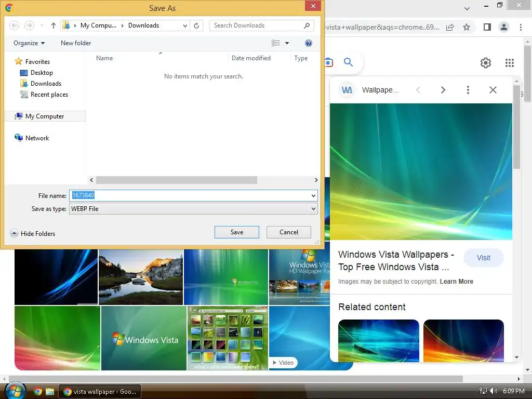The image size is (532, 399).
Task: Refresh the Downloads folder listing
Action: click(196, 26)
